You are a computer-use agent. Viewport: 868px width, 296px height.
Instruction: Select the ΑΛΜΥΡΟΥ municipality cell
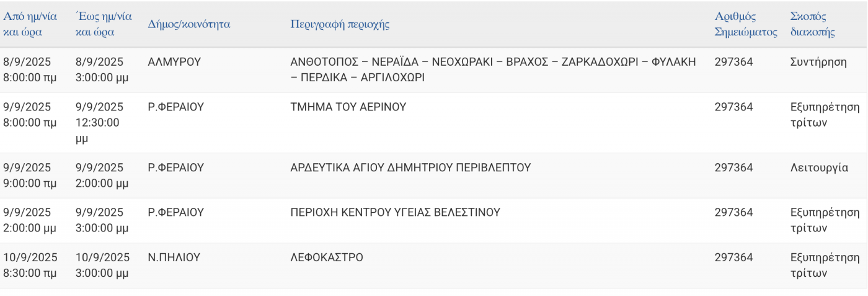tap(174, 62)
